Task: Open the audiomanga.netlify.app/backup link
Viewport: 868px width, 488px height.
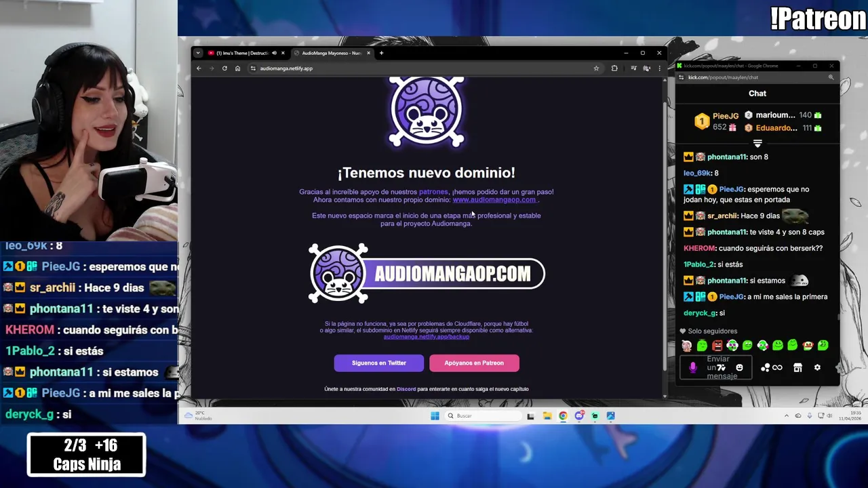Action: [426, 337]
